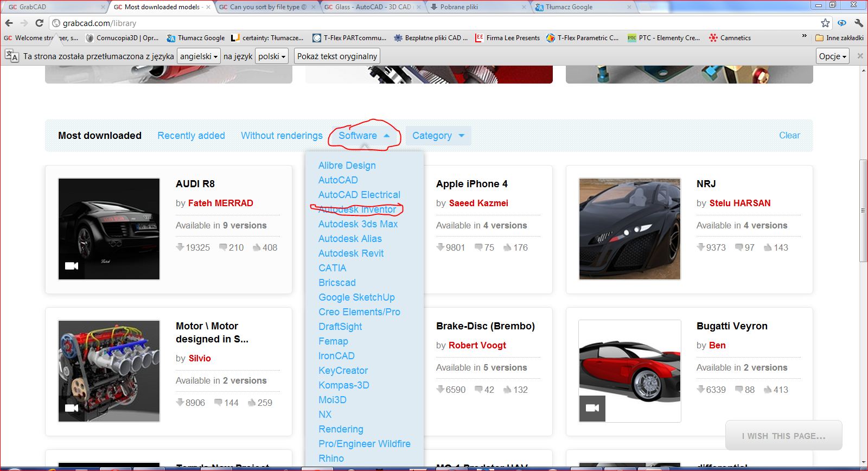Select Google SketchUp from software list
The width and height of the screenshot is (868, 471).
point(356,297)
